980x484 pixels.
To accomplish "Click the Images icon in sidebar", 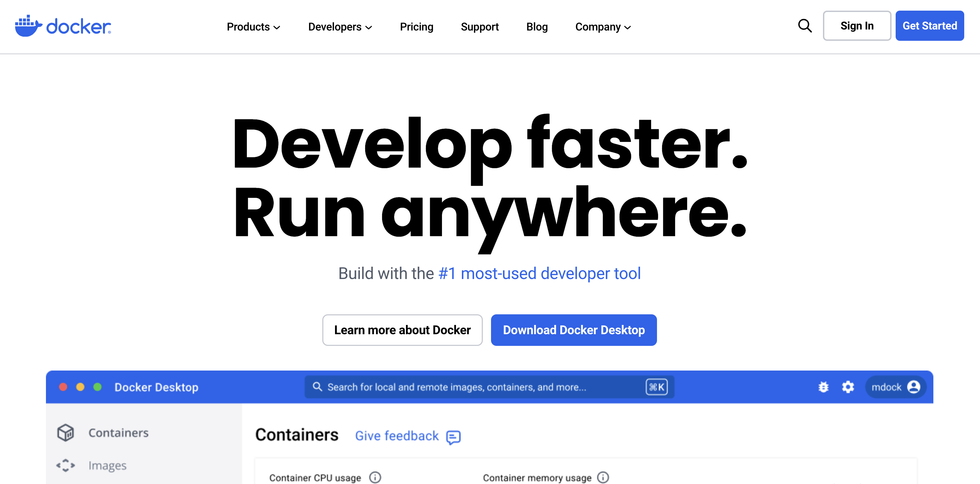I will (65, 465).
